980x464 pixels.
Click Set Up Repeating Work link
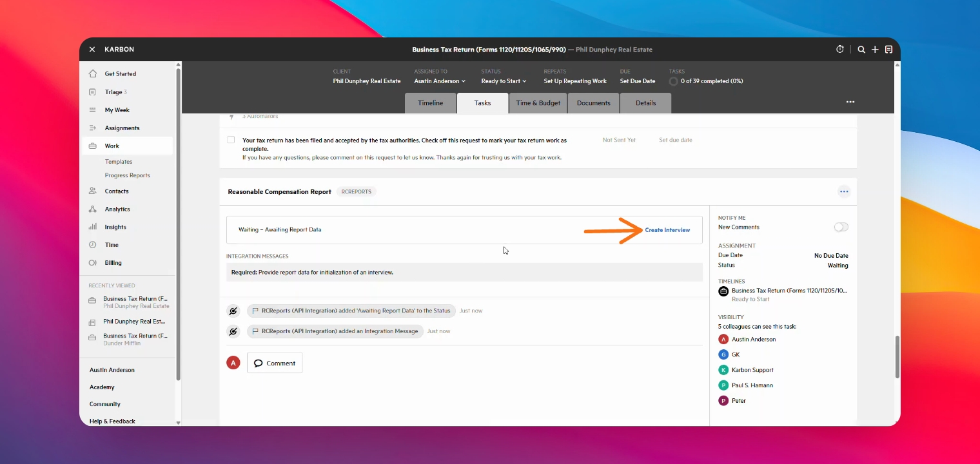click(x=575, y=81)
